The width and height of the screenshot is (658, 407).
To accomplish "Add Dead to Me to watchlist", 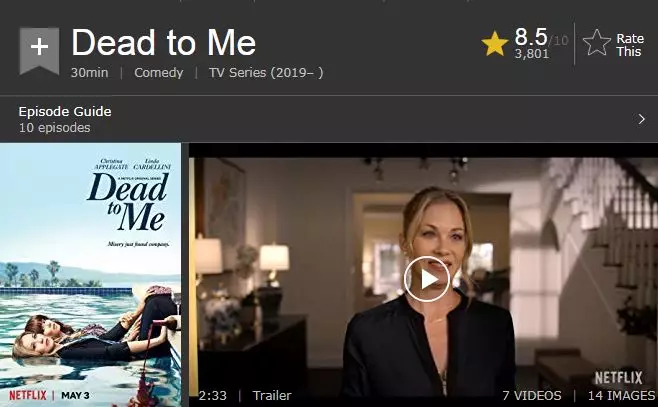I will point(39,50).
